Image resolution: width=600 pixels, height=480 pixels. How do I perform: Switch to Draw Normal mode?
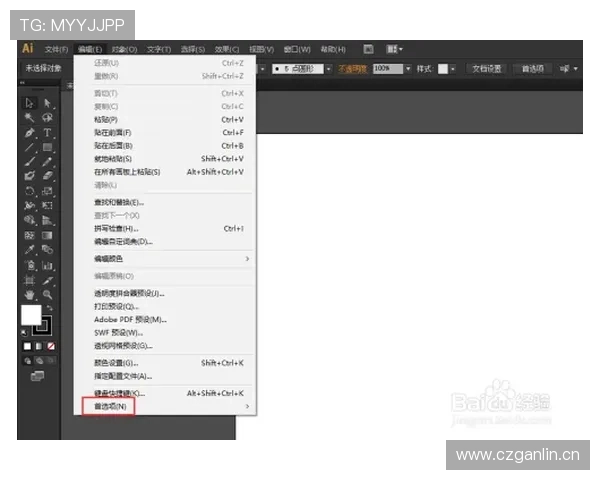27,361
